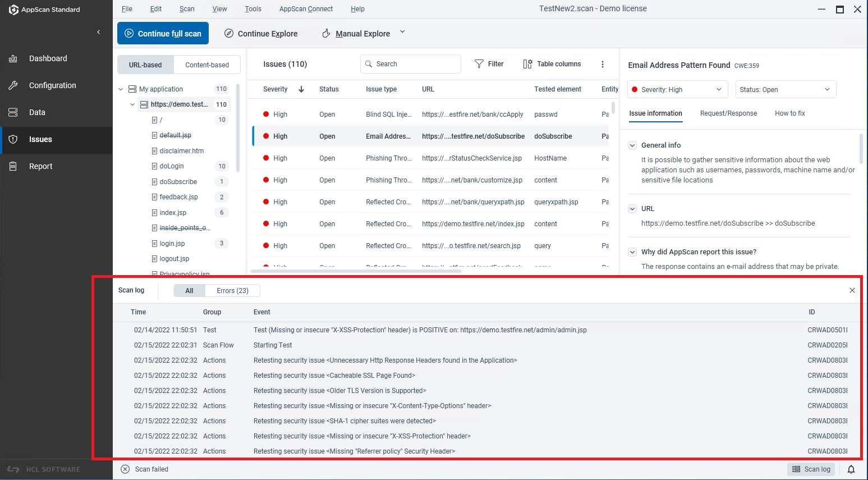Open the Dashboard view icon
Viewport: 868px width, 480px height.
coord(13,58)
